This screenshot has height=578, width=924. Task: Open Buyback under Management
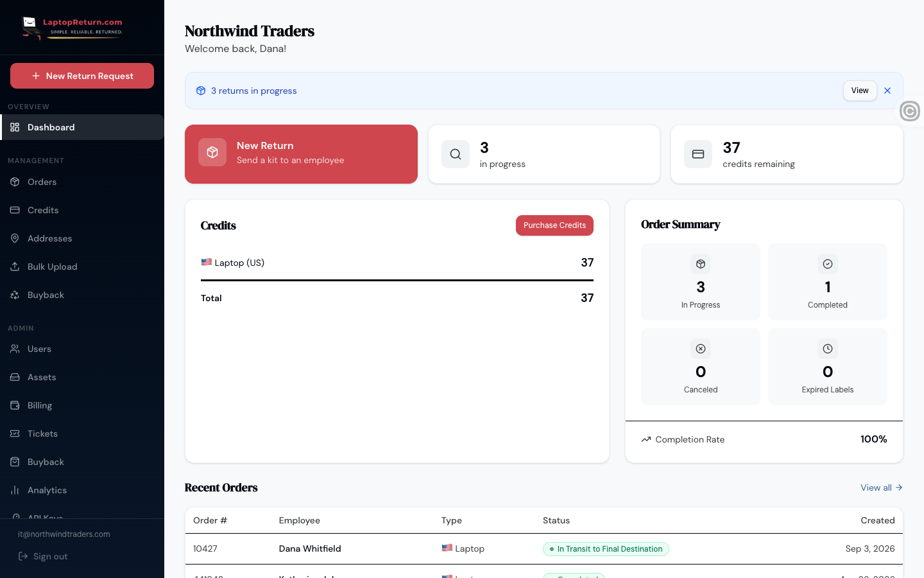point(82,295)
